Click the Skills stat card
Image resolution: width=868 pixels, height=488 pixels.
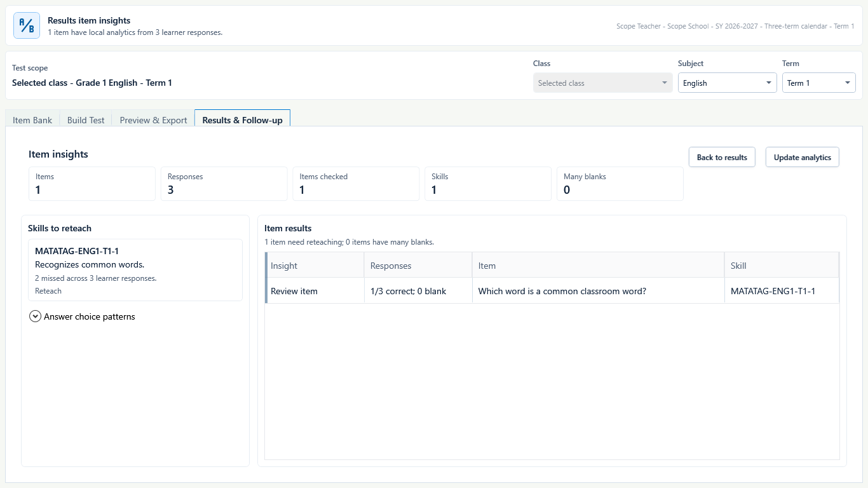tap(488, 184)
